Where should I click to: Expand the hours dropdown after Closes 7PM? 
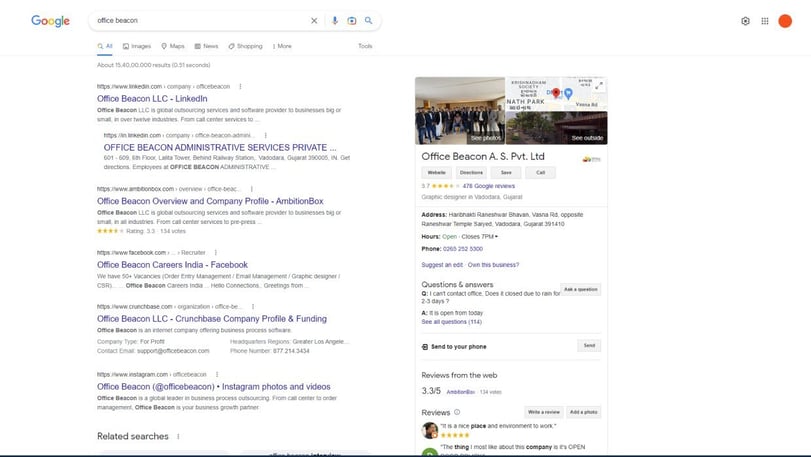point(497,237)
